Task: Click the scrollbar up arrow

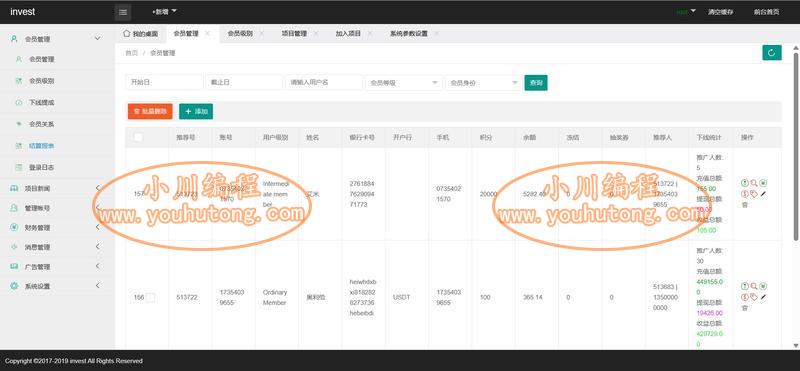Action: pos(796,47)
